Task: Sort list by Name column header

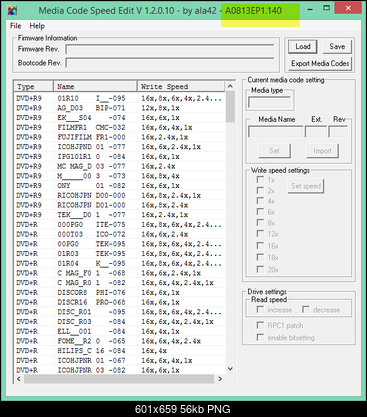Action: point(95,86)
